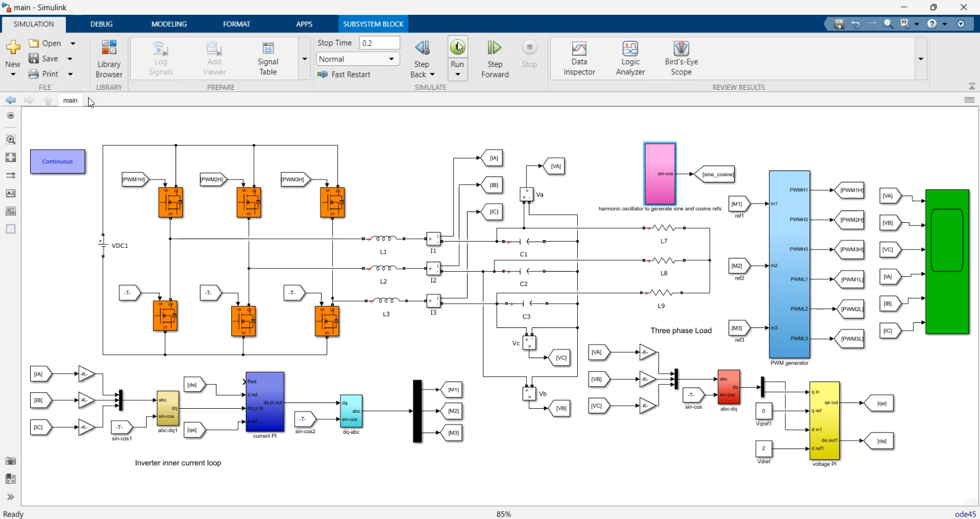Click the Sample Time arrows icon
980x519 pixels.
click(10, 175)
